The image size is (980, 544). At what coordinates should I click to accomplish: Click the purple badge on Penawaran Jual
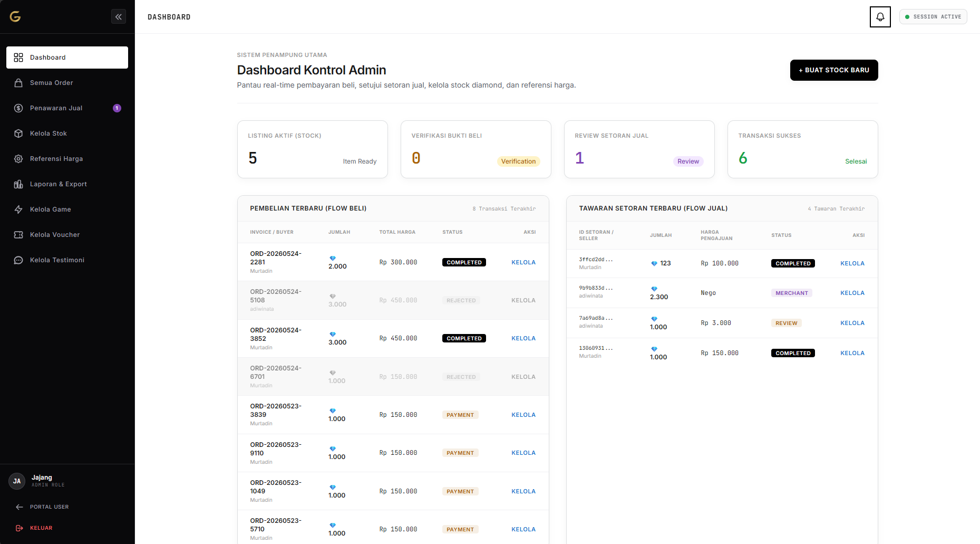117,108
